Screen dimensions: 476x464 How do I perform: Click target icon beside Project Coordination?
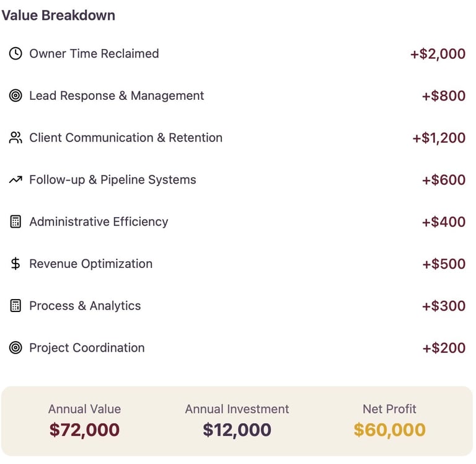pos(15,347)
